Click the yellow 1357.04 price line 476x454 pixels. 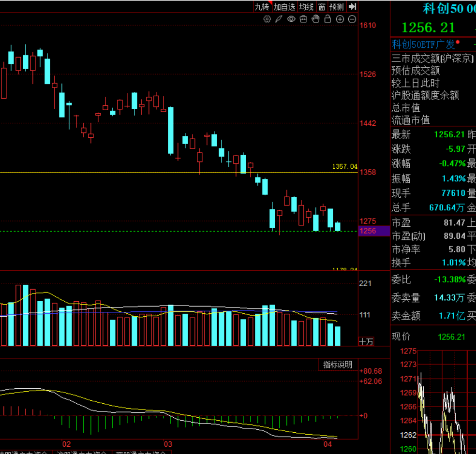(x=179, y=173)
